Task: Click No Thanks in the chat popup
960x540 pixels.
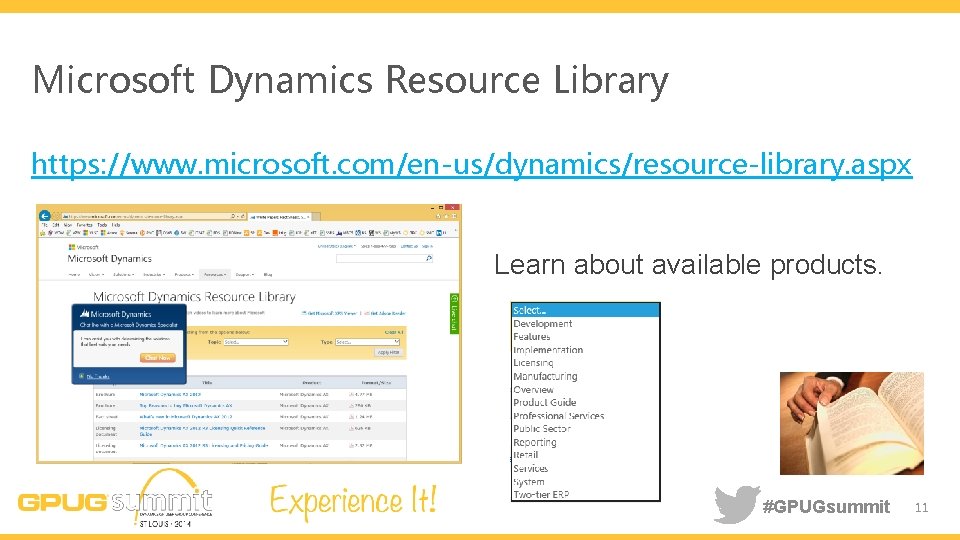Action: point(97,377)
